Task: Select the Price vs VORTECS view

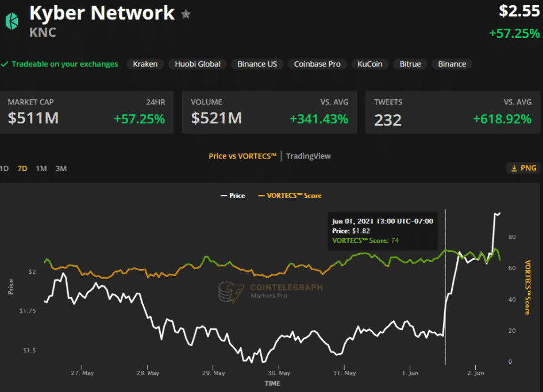Action: click(242, 156)
